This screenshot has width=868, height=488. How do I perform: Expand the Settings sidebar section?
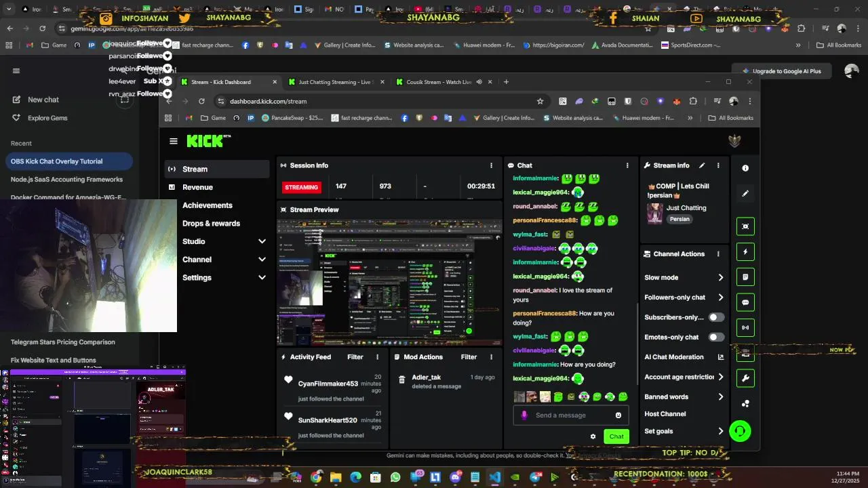point(262,278)
